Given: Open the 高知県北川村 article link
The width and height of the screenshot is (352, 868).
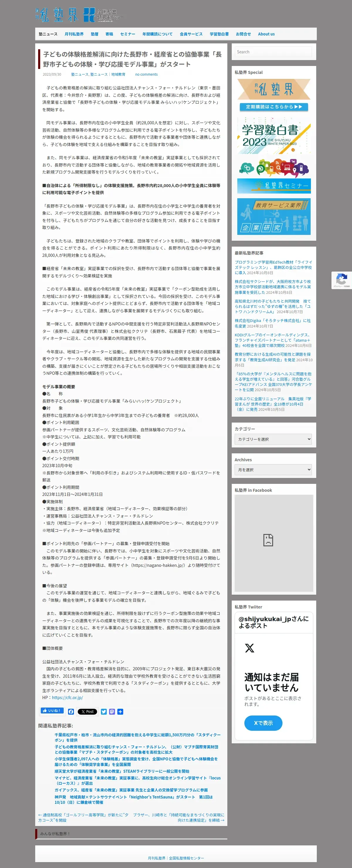Looking at the screenshot, I should coord(273,306).
